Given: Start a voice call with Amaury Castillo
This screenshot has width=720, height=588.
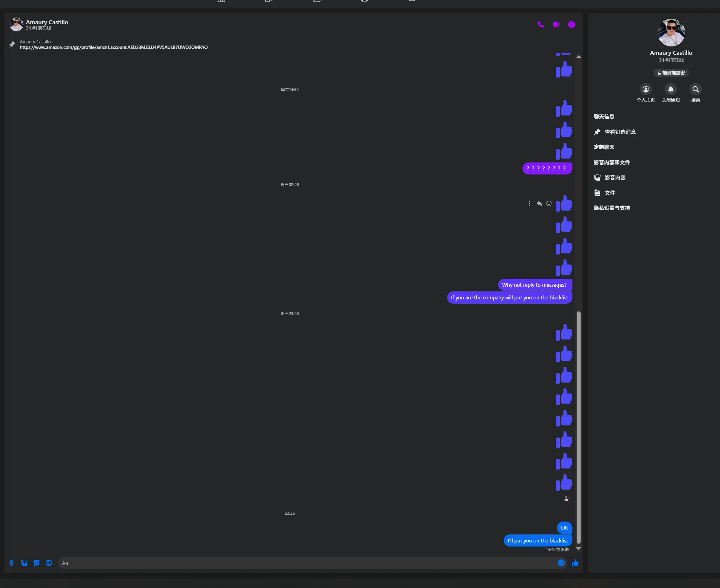Looking at the screenshot, I should pyautogui.click(x=541, y=24).
